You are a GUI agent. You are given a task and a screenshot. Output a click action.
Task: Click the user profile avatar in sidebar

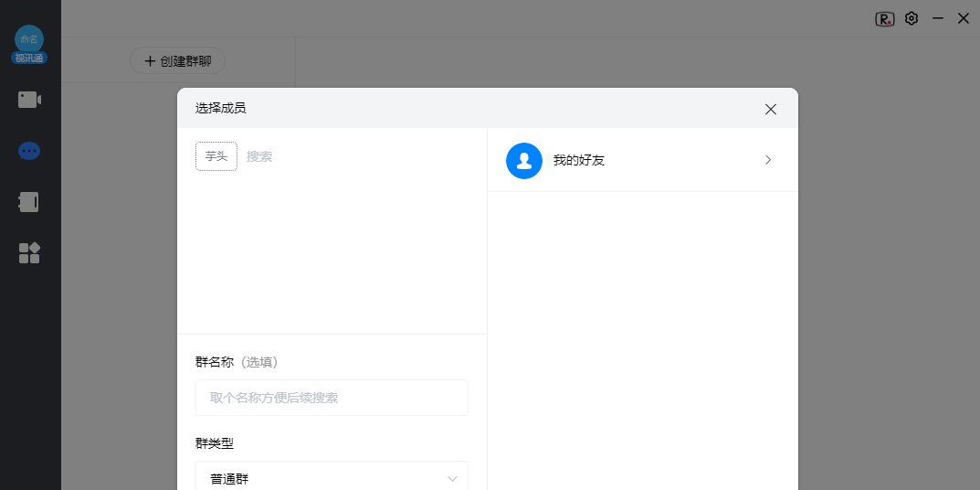pyautogui.click(x=29, y=38)
